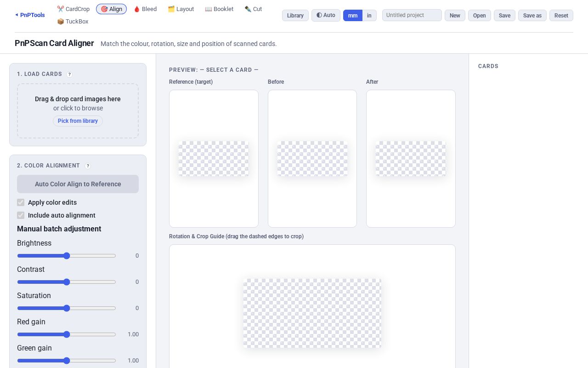588x368 pixels.
Task: Save the current project
Action: click(504, 15)
